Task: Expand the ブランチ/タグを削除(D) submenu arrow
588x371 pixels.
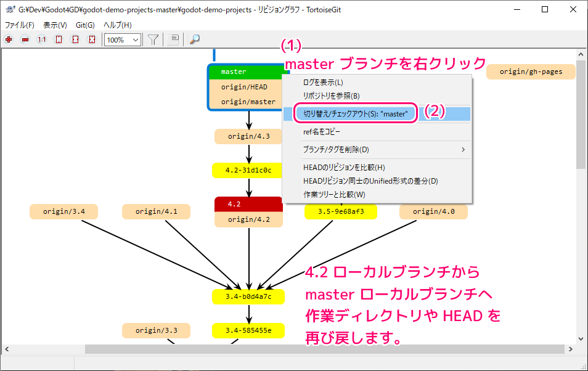Action: [x=463, y=150]
